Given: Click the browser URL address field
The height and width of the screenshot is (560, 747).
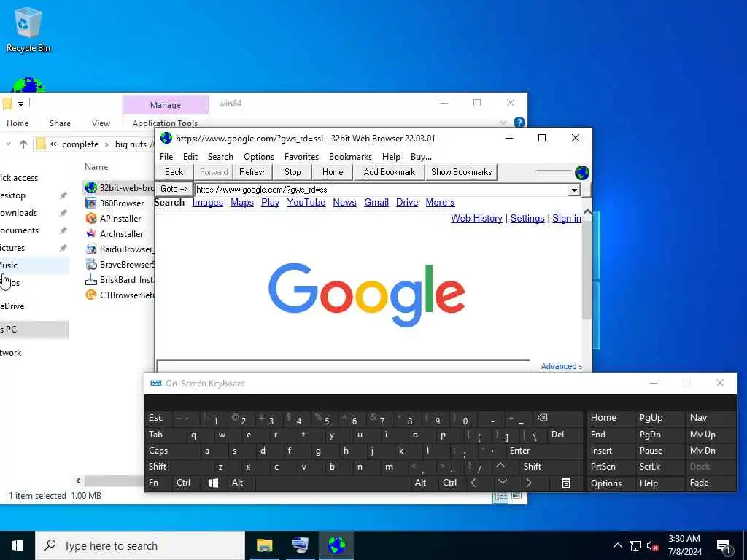Looking at the screenshot, I should click(382, 190).
